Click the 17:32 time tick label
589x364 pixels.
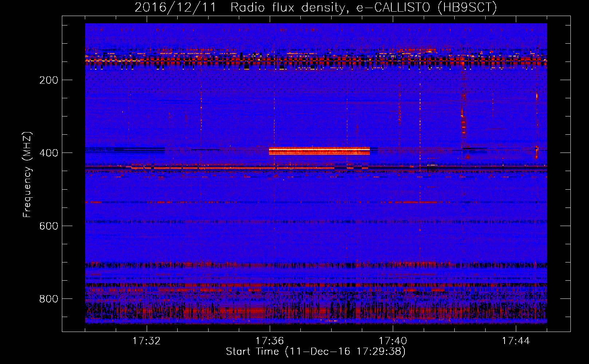pos(146,341)
